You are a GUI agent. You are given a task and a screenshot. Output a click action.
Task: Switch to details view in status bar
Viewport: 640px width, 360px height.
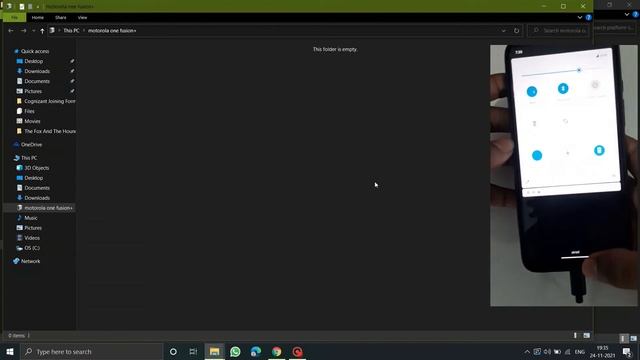tap(576, 336)
